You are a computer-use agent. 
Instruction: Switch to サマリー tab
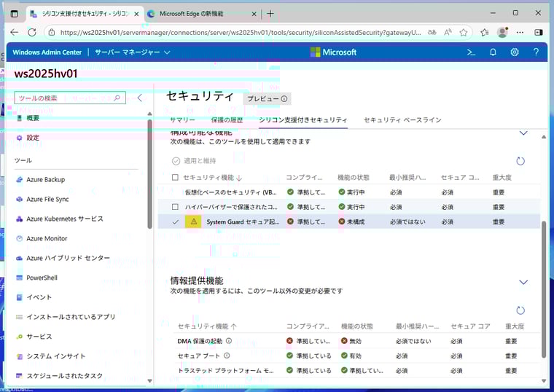tap(182, 120)
